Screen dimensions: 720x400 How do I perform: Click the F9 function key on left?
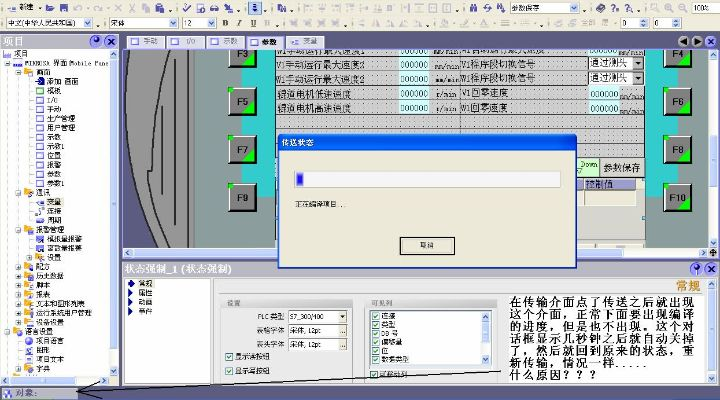243,198
